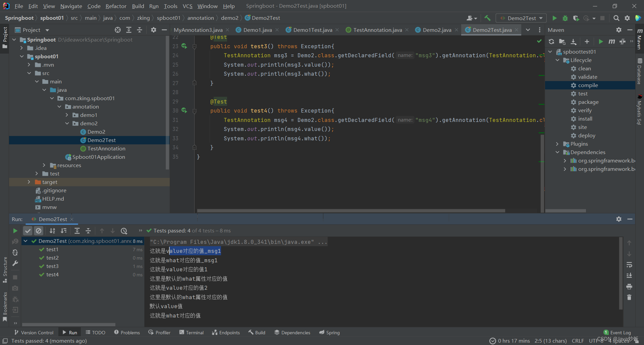Toggle Database tool window stripe button
The width and height of the screenshot is (644, 345).
640,71
